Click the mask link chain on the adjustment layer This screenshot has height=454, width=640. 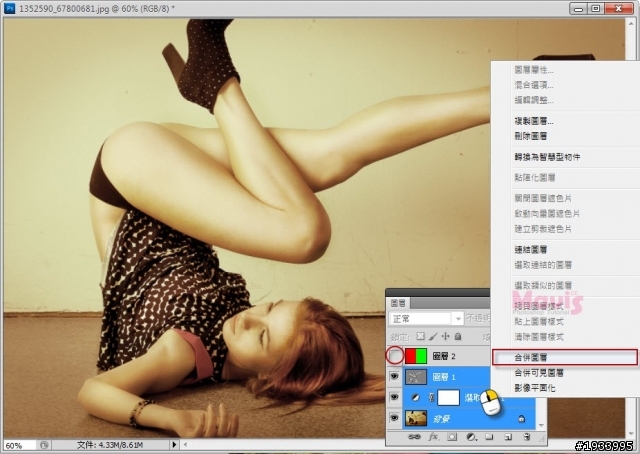coord(431,397)
